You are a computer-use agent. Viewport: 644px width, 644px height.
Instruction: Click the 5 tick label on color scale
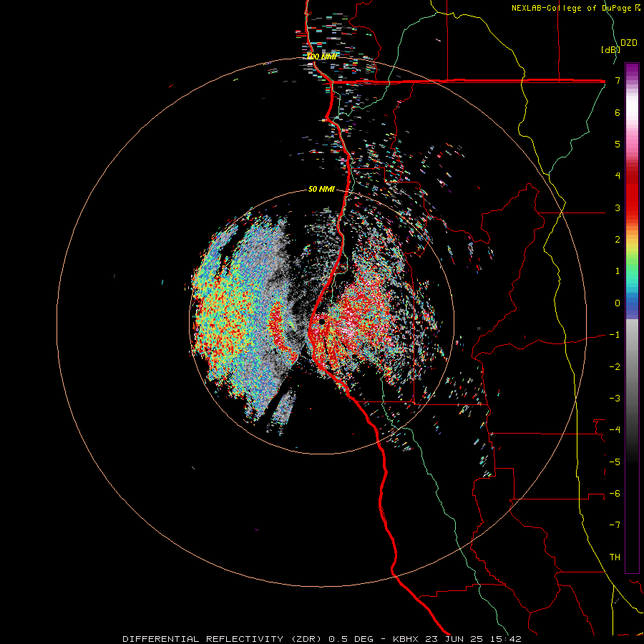click(618, 144)
